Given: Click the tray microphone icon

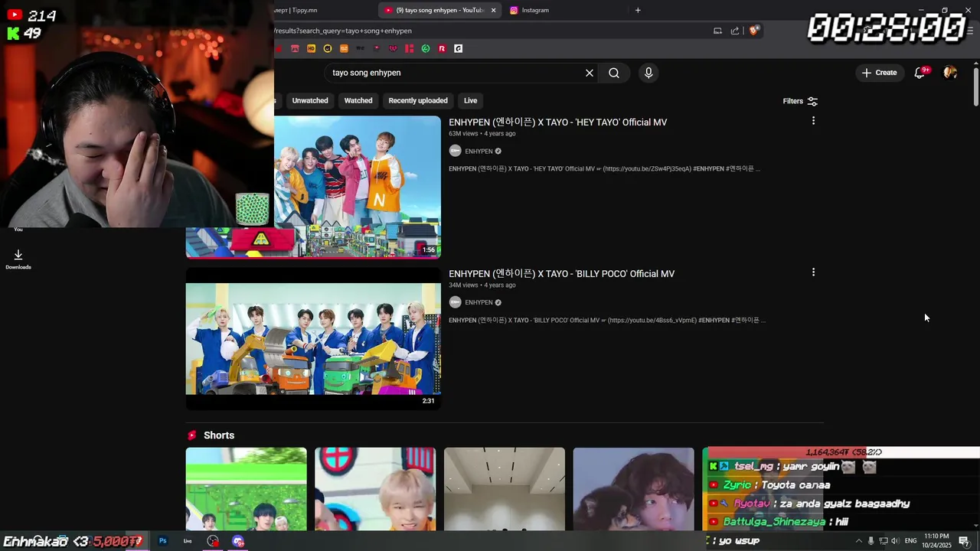Looking at the screenshot, I should click(871, 541).
